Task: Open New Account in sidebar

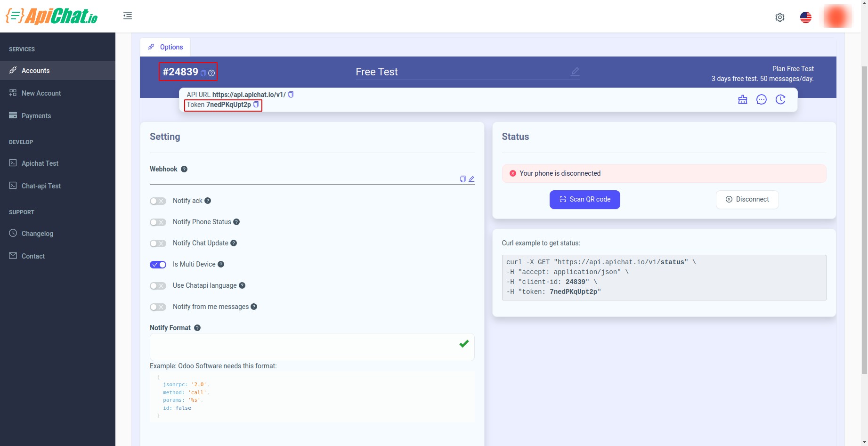Action: (x=41, y=93)
